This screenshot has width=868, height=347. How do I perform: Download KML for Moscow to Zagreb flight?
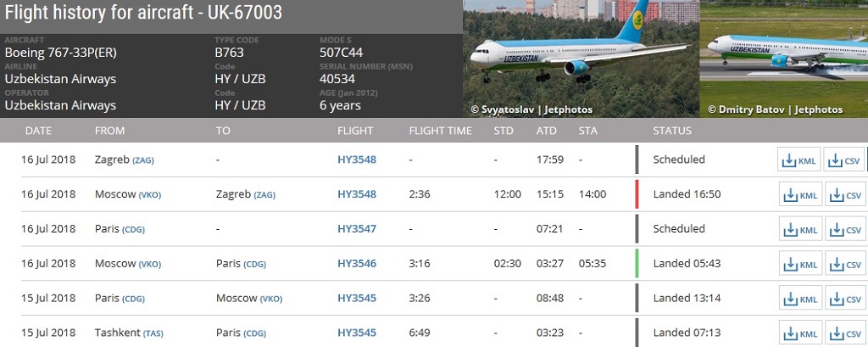[x=800, y=194]
